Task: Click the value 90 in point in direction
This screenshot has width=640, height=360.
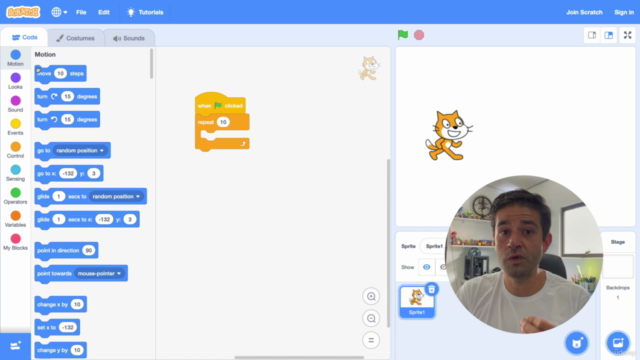Action: click(89, 251)
